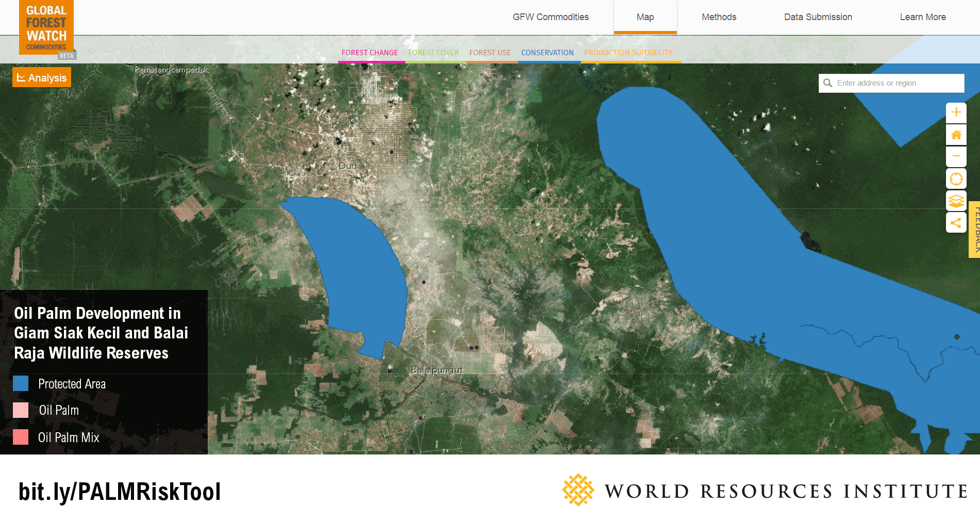Click the Oil Palm light pink swatch

(21, 410)
